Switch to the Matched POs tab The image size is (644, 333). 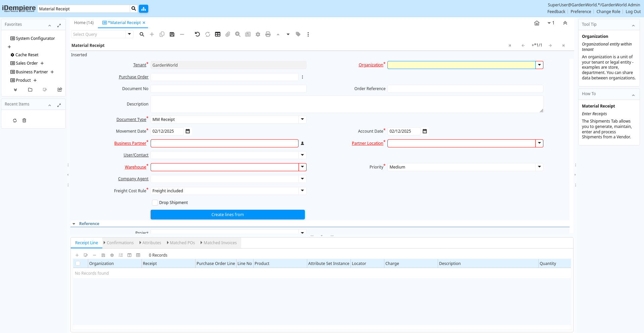click(182, 243)
